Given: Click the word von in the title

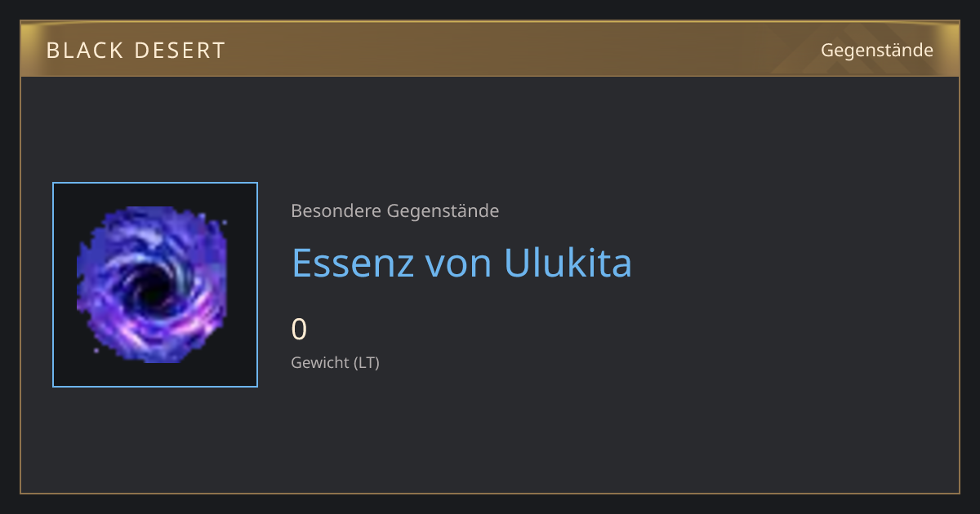Looking at the screenshot, I should [458, 266].
